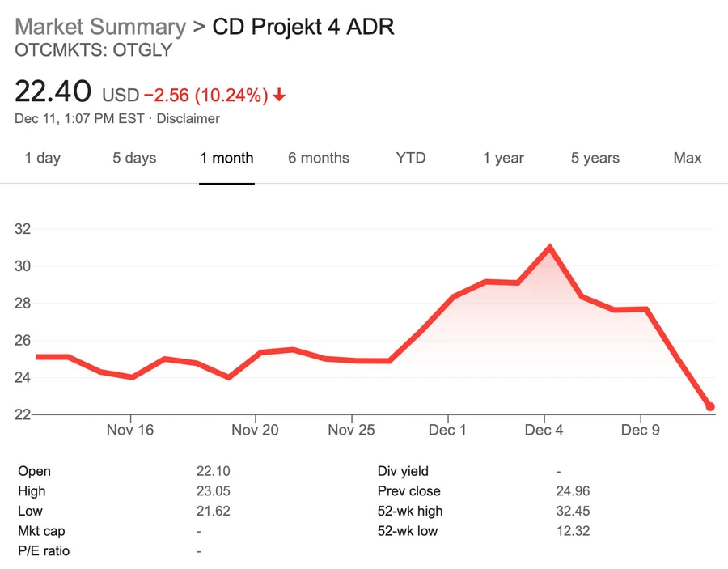Select the 5 days range tab
The width and height of the screenshot is (728, 569).
coord(134,158)
